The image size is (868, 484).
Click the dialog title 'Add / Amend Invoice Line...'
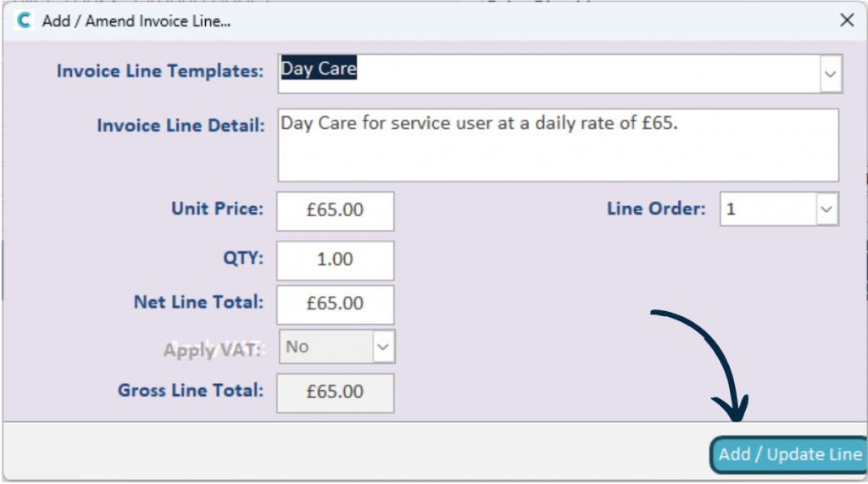pyautogui.click(x=136, y=21)
